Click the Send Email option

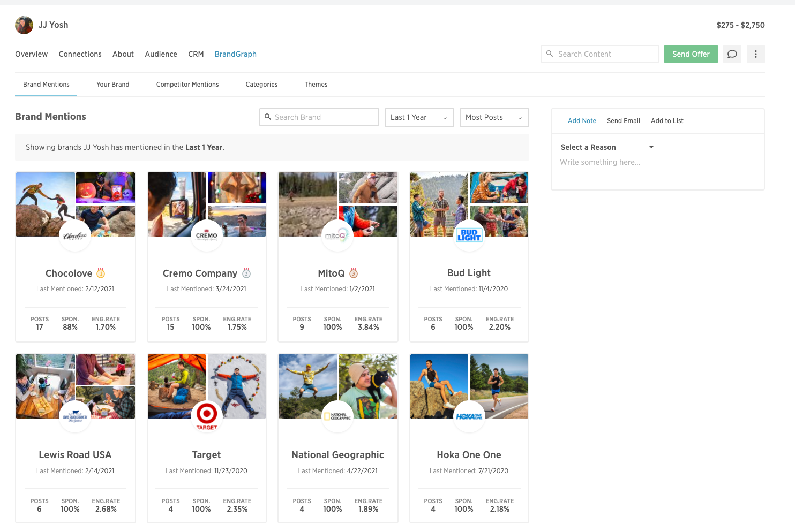pos(624,121)
